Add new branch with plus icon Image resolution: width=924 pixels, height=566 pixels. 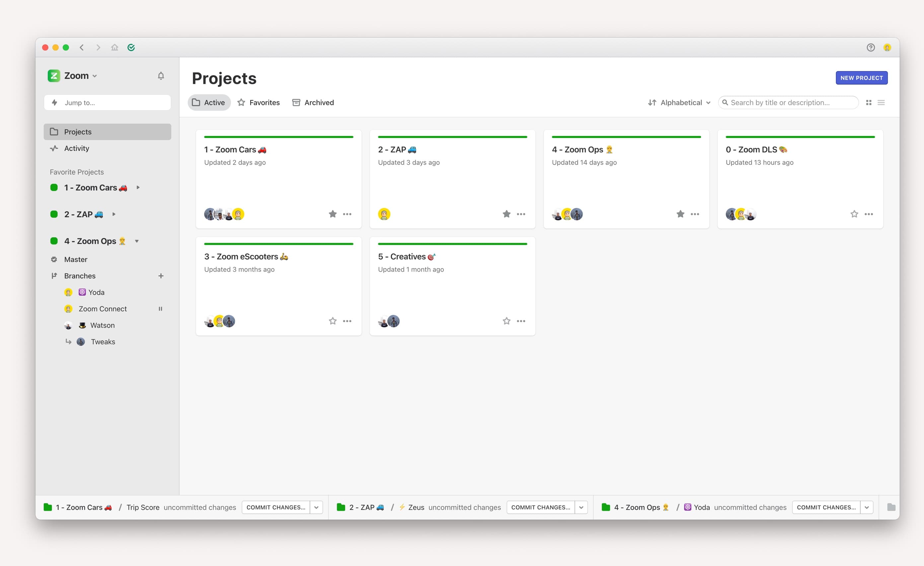161,276
